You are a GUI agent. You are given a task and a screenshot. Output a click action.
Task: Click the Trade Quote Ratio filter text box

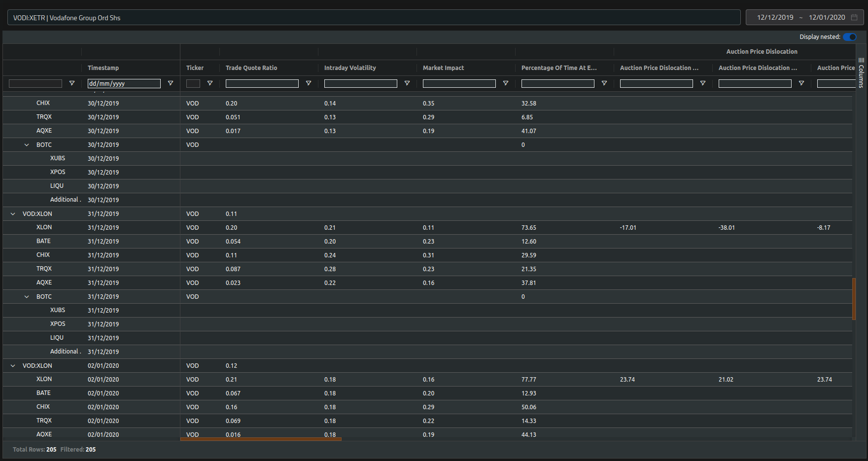coord(262,83)
